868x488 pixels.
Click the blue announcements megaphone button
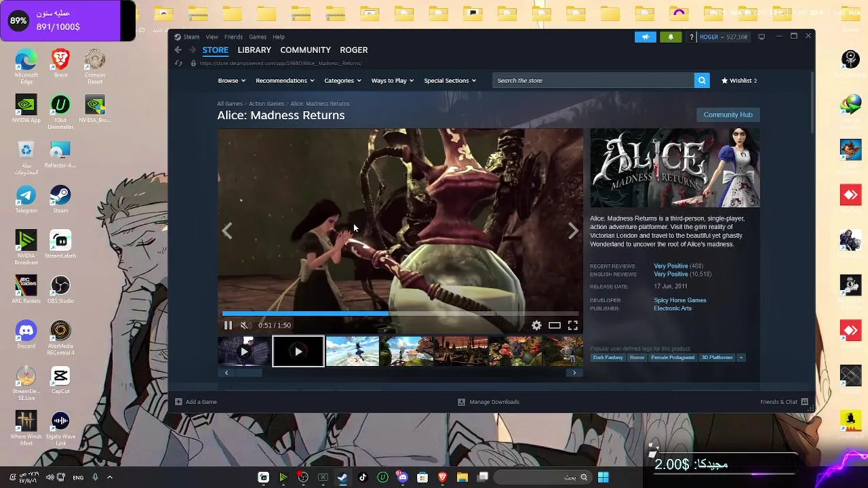tap(646, 37)
